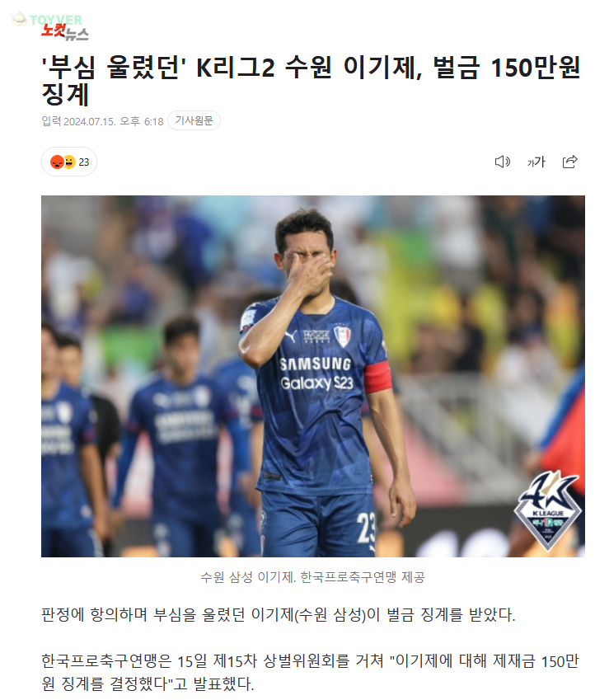This screenshot has width=609, height=700.
Task: Click the headline about 이기제 벌금 150만원
Action: [x=311, y=80]
